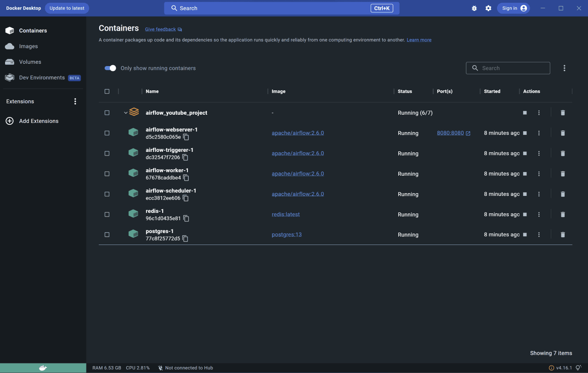Stop the airflow-webserver-1 container
Screen dimensions: 588x373
click(x=525, y=133)
